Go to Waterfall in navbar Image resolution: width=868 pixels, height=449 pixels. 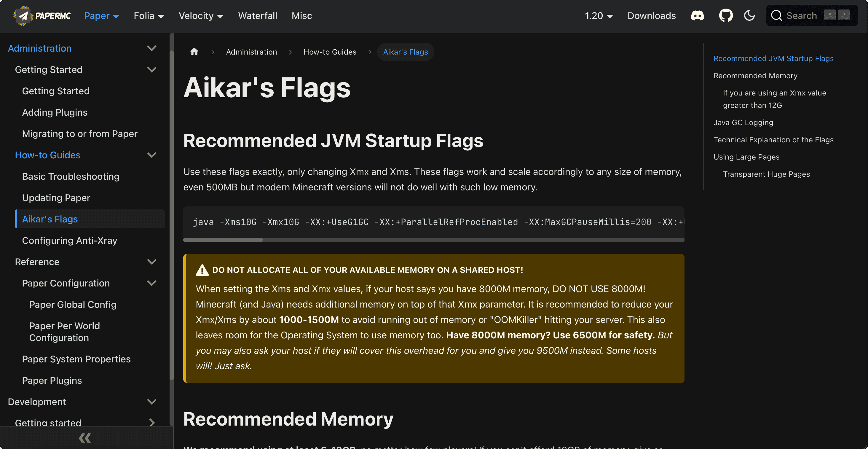point(257,16)
